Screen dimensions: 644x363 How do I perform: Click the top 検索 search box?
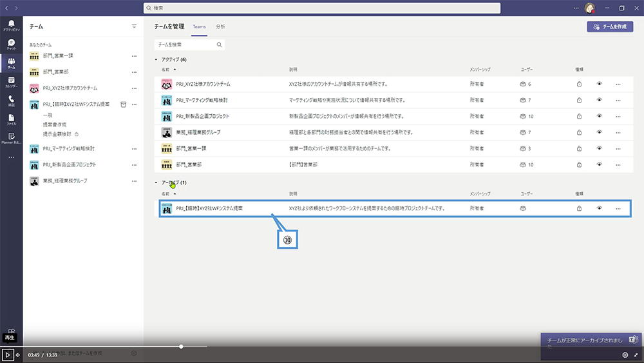click(x=322, y=8)
